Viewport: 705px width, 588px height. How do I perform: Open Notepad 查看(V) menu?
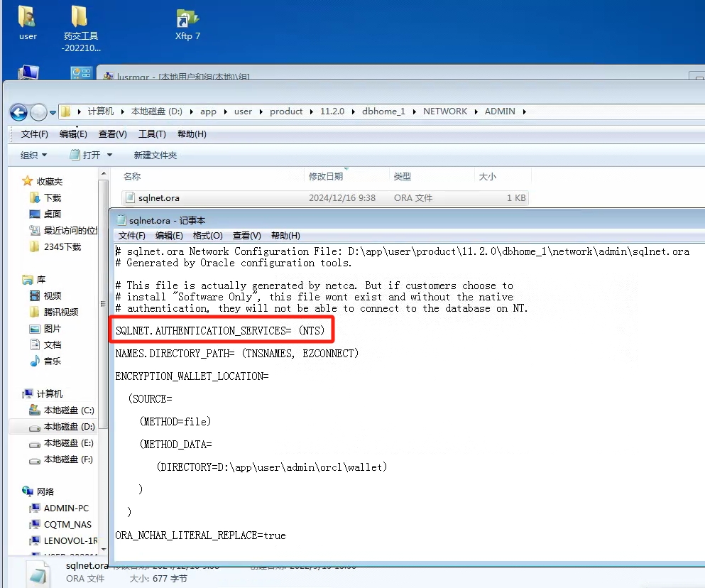[x=247, y=236]
